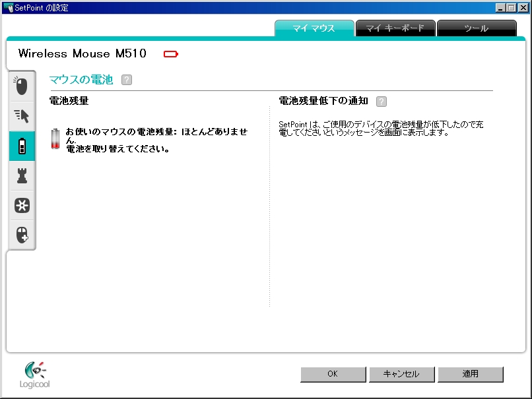Screen dimensions: 532x399
Task: Click the Wireless Mouse M510 device name
Action: [83, 53]
